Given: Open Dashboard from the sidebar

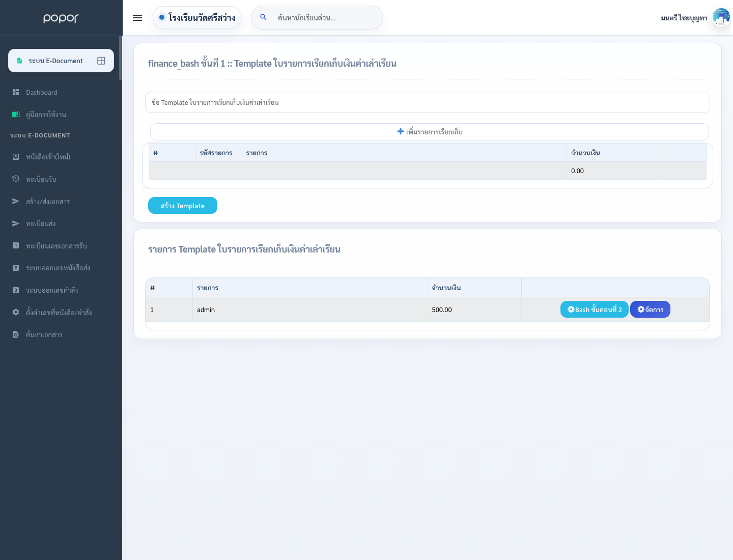Looking at the screenshot, I should point(42,92).
